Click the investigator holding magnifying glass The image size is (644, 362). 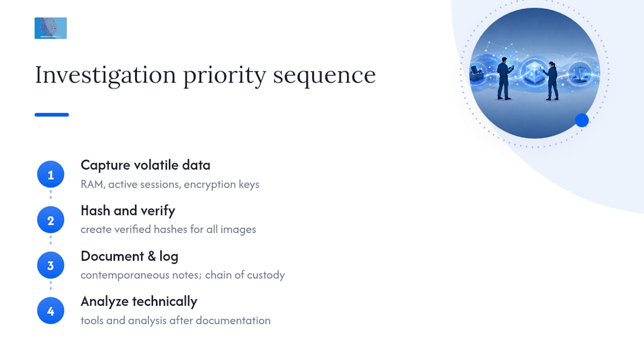coord(551,80)
